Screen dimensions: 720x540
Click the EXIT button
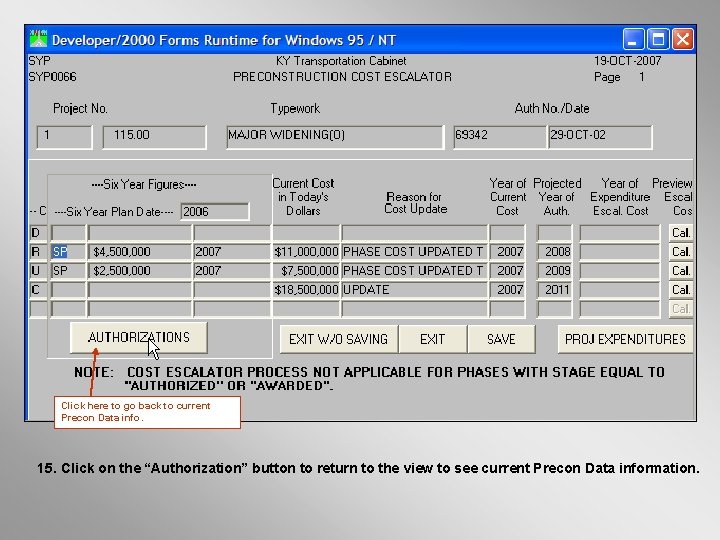(x=433, y=339)
